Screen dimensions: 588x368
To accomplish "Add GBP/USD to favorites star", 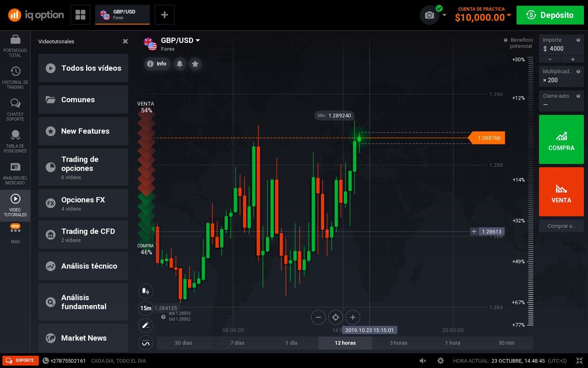I will tap(195, 64).
